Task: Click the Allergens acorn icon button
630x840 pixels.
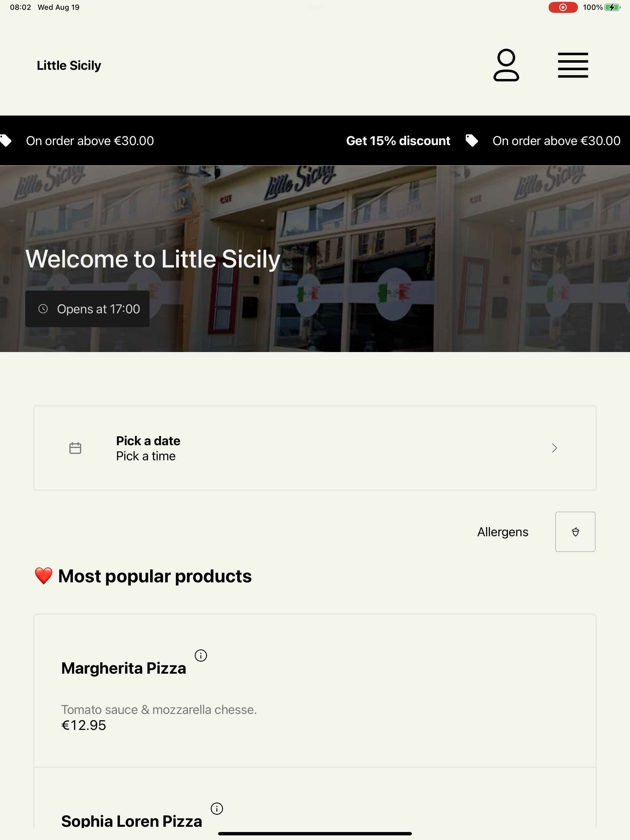Action: pyautogui.click(x=575, y=532)
